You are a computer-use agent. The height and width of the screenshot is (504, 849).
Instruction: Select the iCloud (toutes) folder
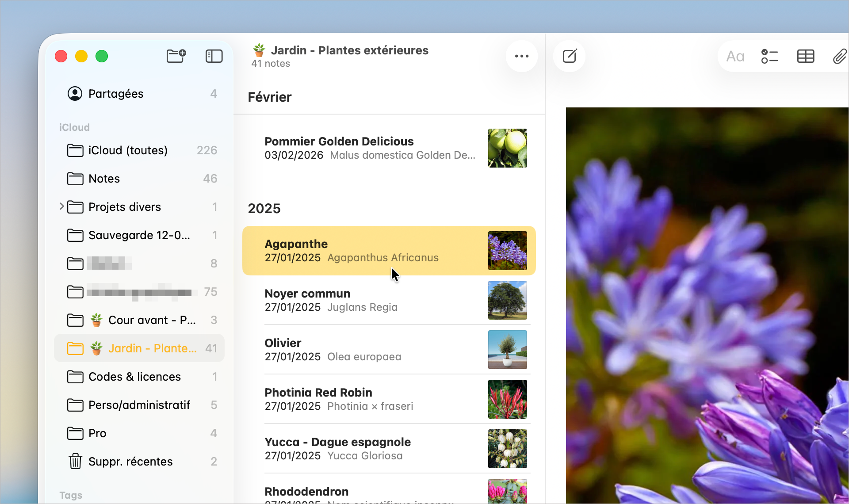pyautogui.click(x=128, y=150)
